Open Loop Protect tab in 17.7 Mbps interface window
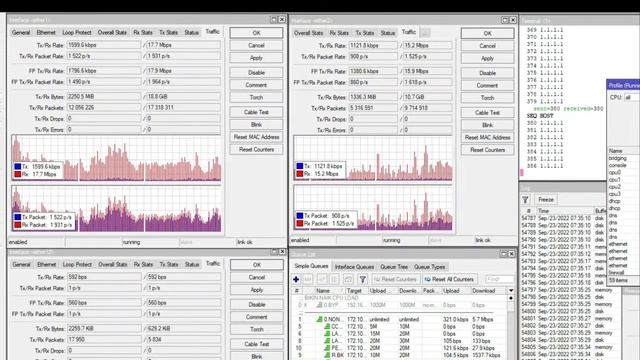The height and width of the screenshot is (360, 640). pyautogui.click(x=77, y=32)
